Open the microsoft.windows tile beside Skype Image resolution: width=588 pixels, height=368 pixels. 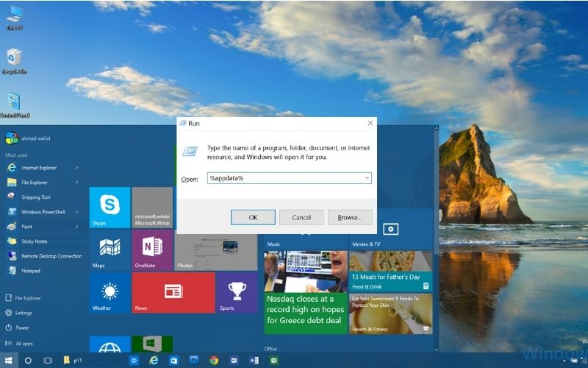coord(152,208)
